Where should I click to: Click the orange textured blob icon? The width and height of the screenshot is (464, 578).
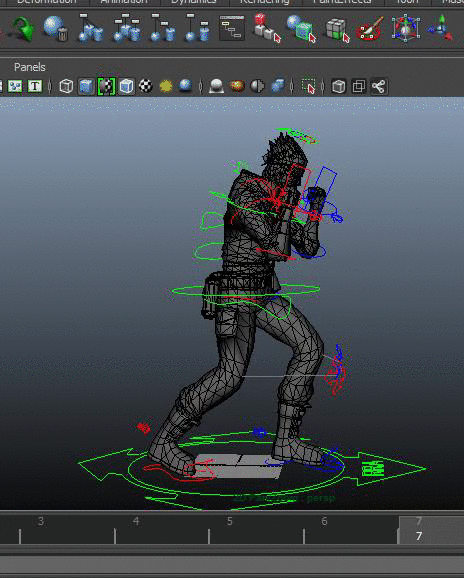click(x=237, y=86)
